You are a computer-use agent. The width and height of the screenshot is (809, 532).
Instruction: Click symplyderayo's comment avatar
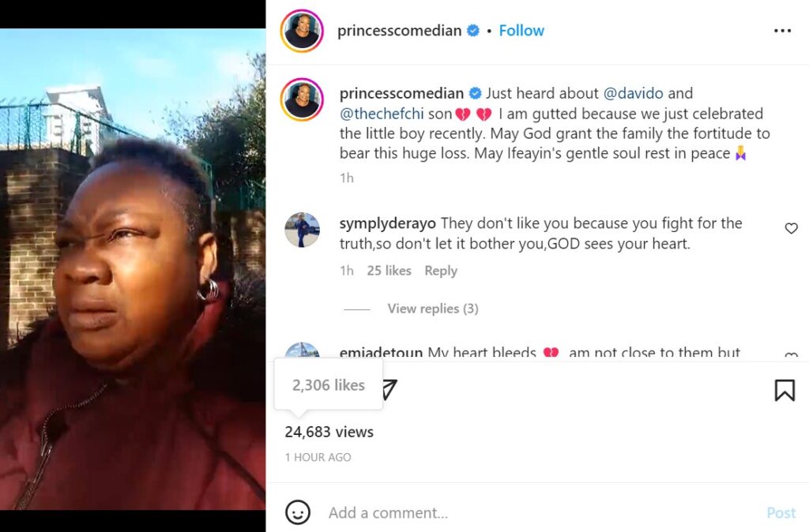pos(302,230)
